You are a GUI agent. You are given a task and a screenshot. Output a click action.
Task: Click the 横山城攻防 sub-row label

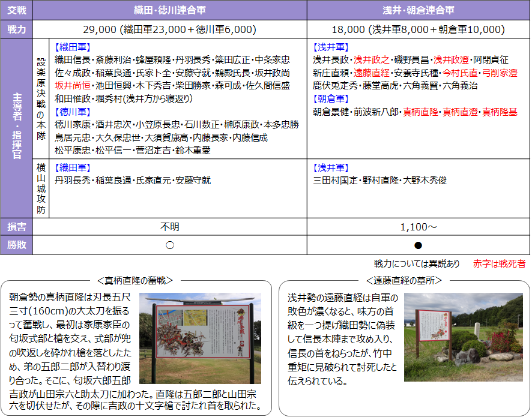(41, 187)
